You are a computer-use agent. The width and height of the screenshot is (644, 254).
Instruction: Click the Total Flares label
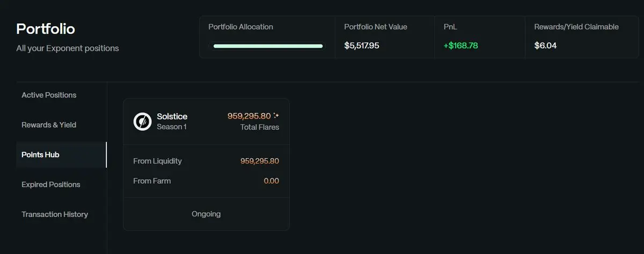(x=260, y=127)
